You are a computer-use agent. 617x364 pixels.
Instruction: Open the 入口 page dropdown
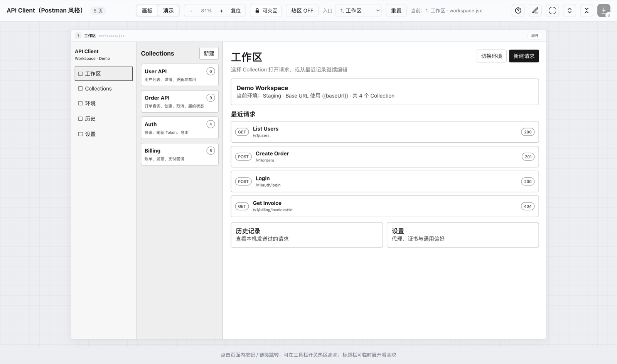[x=359, y=10]
